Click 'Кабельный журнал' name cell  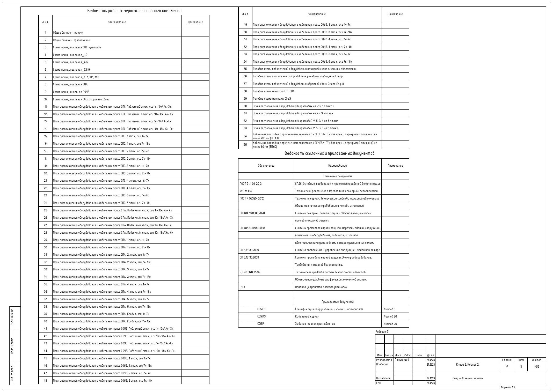(338, 316)
